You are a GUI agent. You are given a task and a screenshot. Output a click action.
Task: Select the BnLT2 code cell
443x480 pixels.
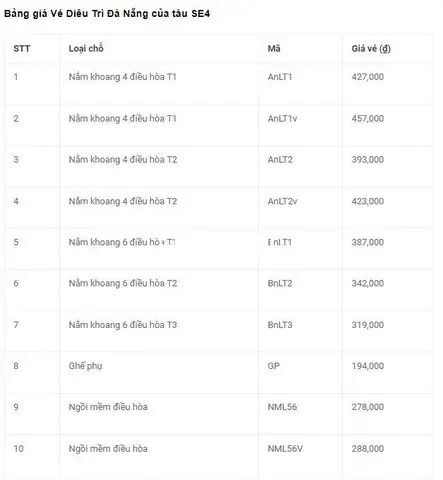280,283
